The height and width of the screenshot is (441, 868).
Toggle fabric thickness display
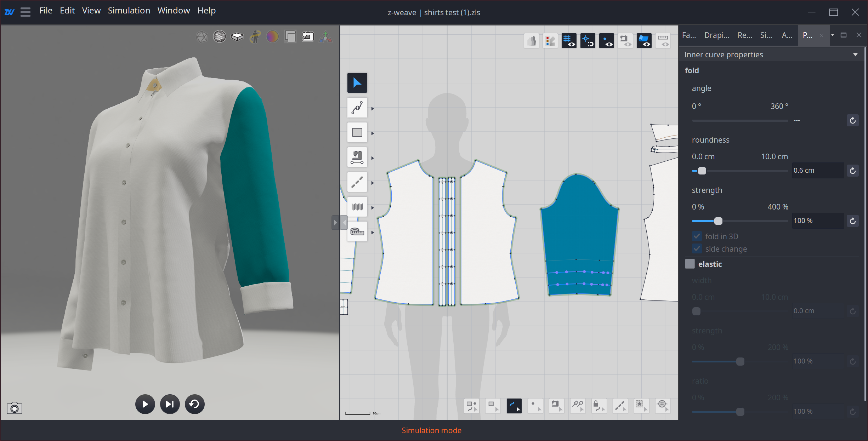point(237,36)
